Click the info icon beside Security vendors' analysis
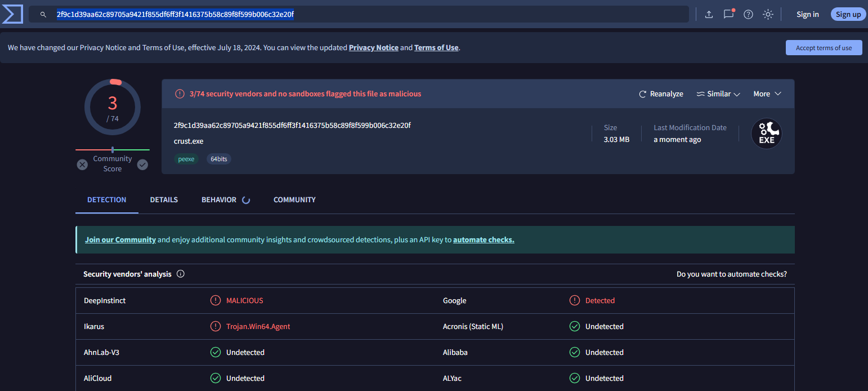The width and height of the screenshot is (868, 391). tap(181, 274)
